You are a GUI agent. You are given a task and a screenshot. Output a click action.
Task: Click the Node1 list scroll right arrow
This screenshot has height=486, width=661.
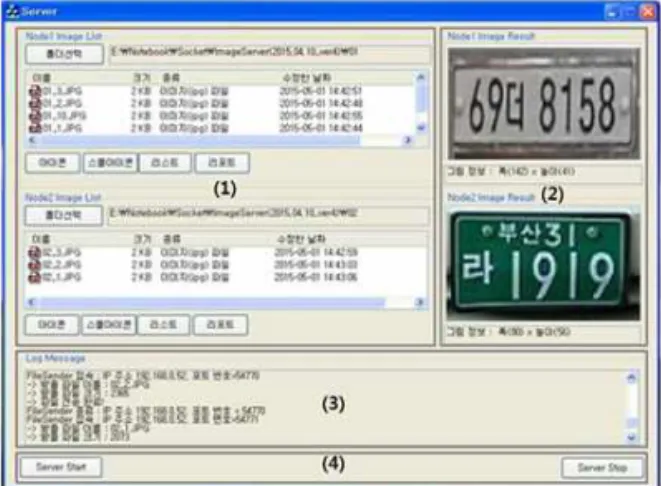coord(408,140)
